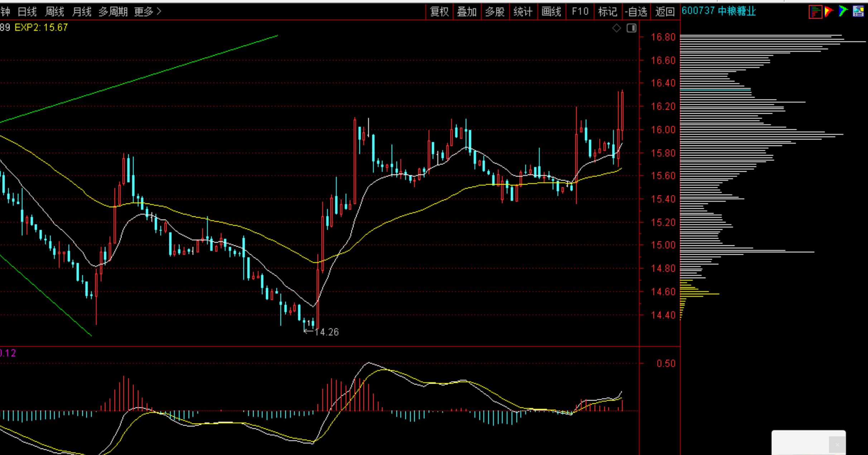Select 月线 monthly period

click(x=82, y=12)
